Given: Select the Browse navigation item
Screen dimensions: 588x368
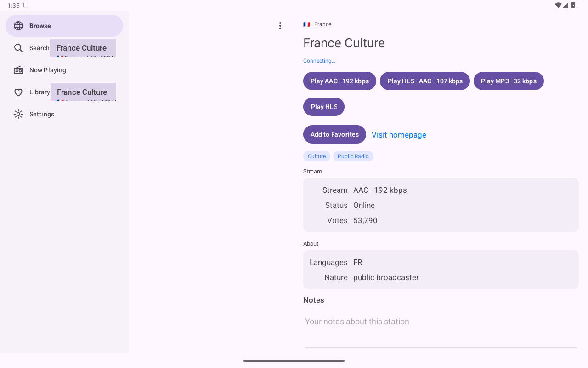Looking at the screenshot, I should [64, 26].
